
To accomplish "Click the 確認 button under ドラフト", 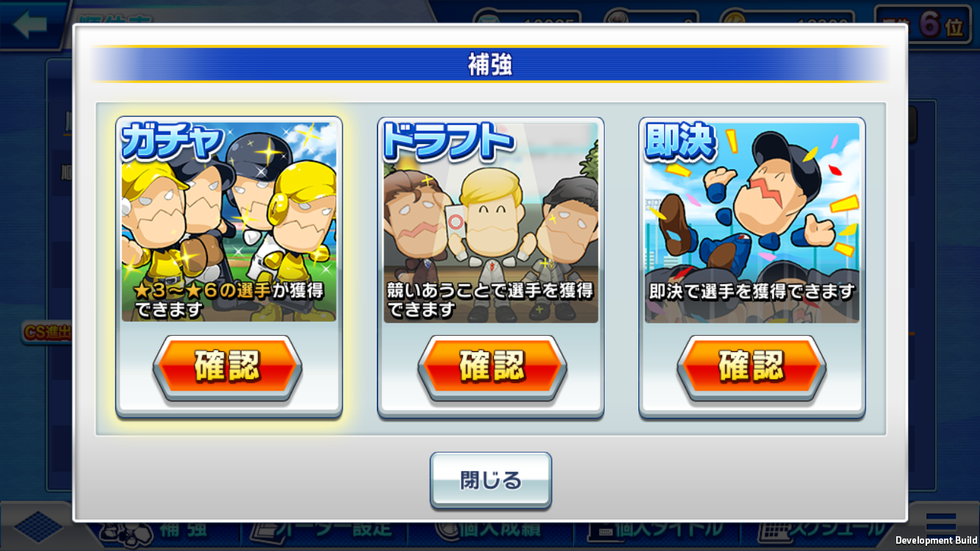I will 491,367.
